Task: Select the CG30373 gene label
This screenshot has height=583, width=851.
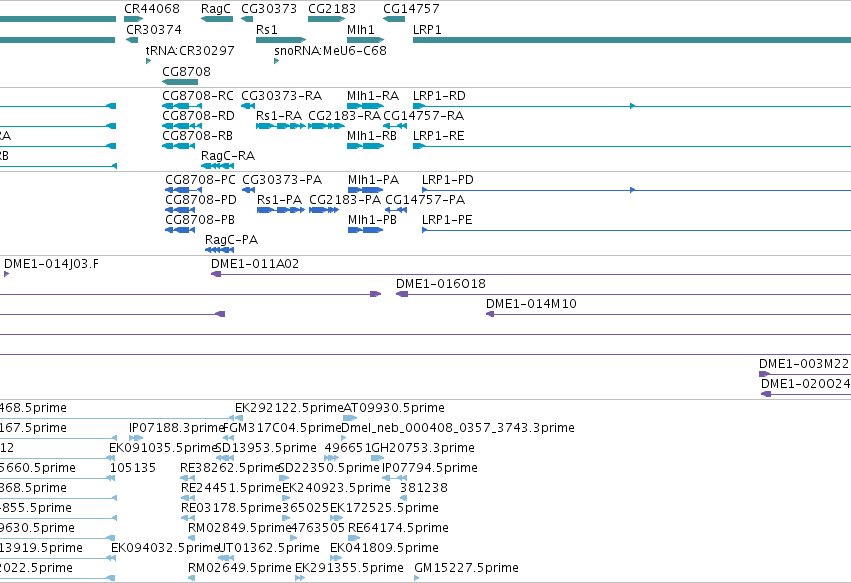Action: point(269,9)
